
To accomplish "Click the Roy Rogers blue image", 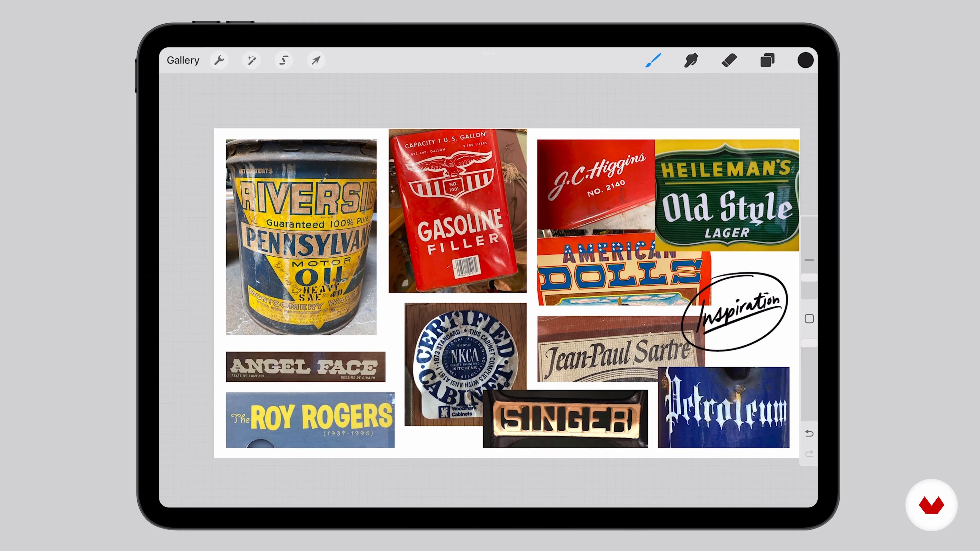I will point(310,420).
